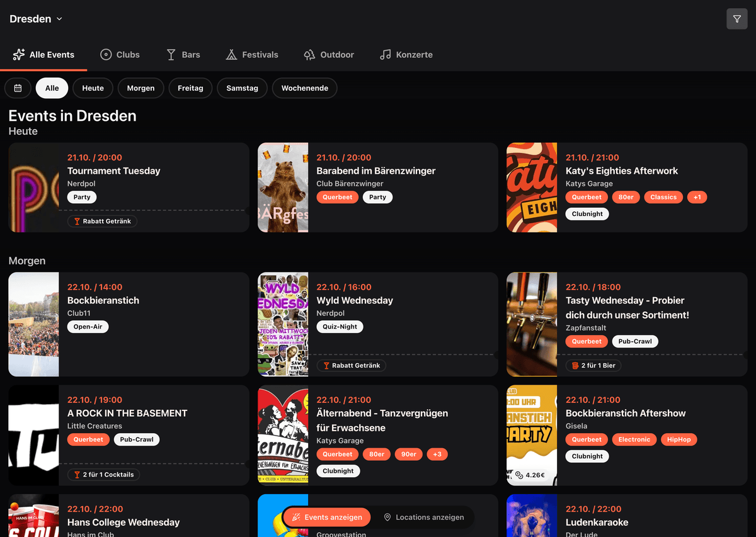Select the Alle date filter chip
Viewport: 756px width, 537px height.
click(x=52, y=88)
